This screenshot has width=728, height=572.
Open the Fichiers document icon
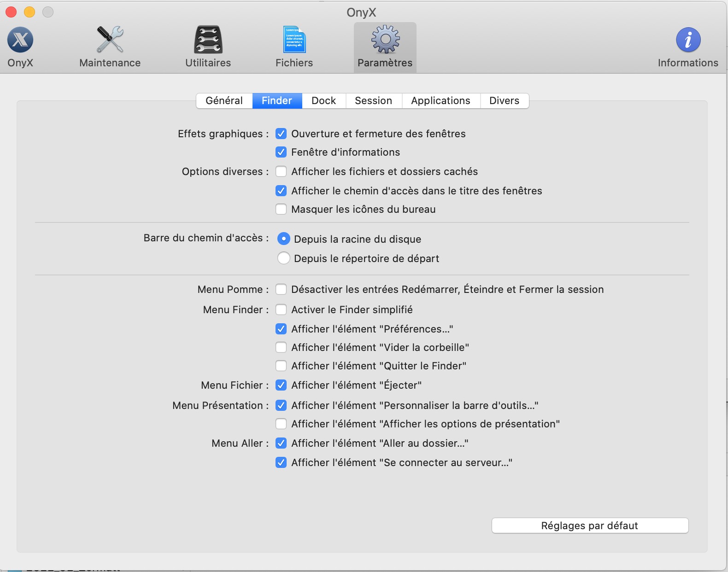pos(294,40)
